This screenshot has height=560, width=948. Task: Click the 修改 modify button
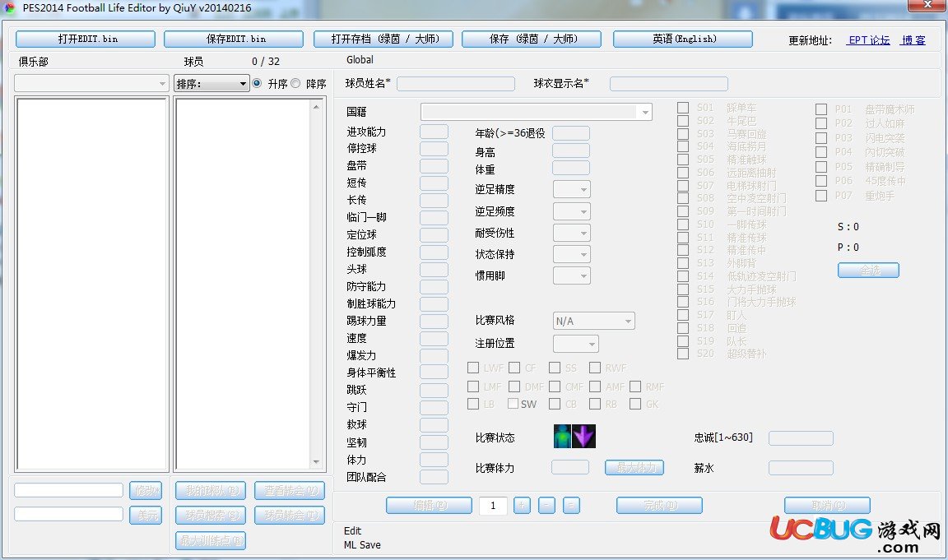[146, 491]
